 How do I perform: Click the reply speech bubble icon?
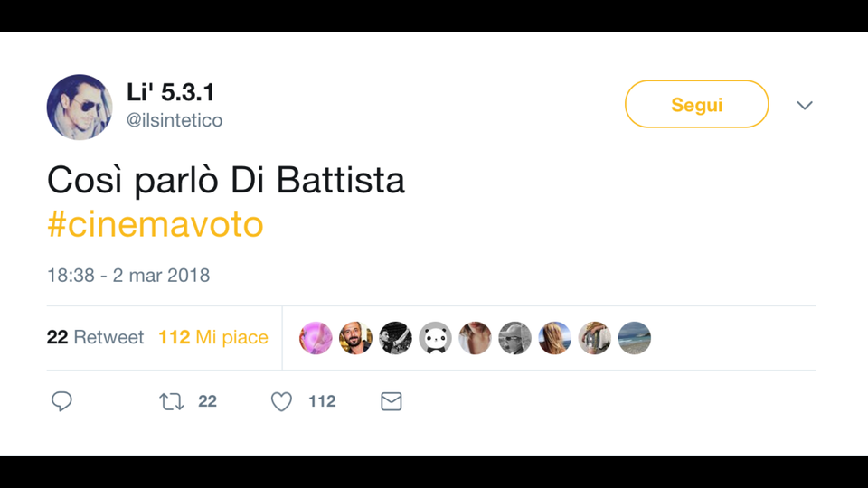coord(61,401)
